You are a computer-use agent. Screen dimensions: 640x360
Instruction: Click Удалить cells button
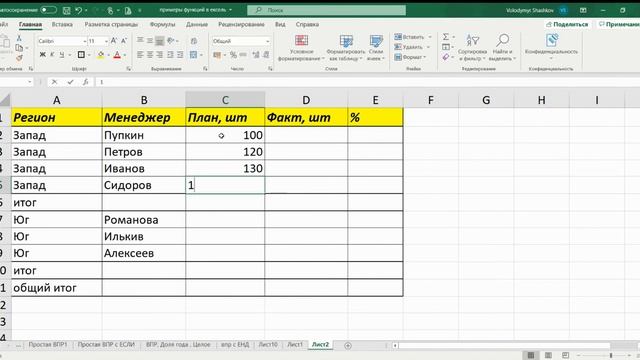click(x=412, y=47)
